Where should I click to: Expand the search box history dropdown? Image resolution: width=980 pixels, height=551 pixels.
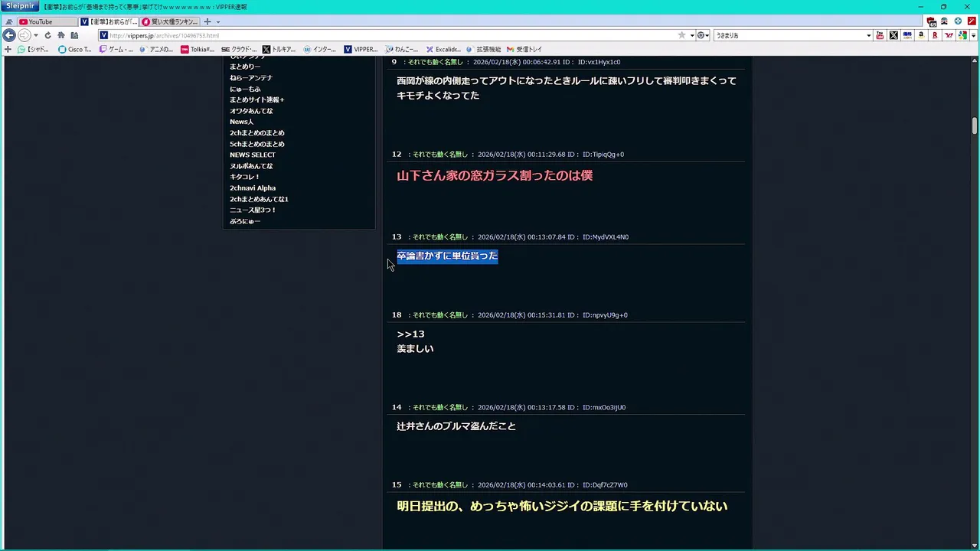pyautogui.click(x=868, y=35)
